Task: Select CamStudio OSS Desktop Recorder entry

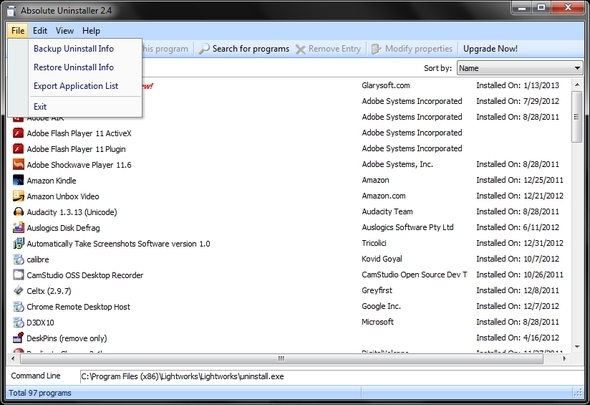Action: [85, 275]
